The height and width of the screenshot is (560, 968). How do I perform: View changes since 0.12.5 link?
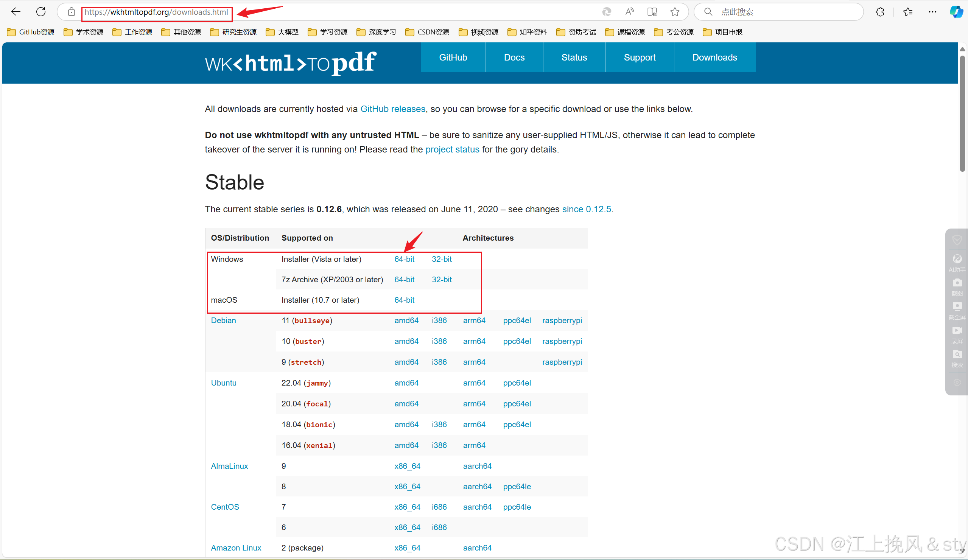click(x=587, y=209)
